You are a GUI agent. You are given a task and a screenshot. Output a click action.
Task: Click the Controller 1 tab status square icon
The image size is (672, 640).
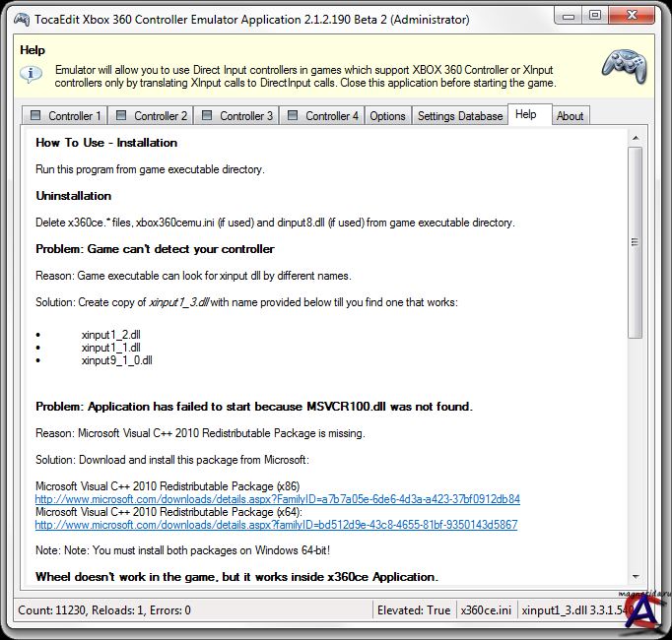click(x=35, y=116)
